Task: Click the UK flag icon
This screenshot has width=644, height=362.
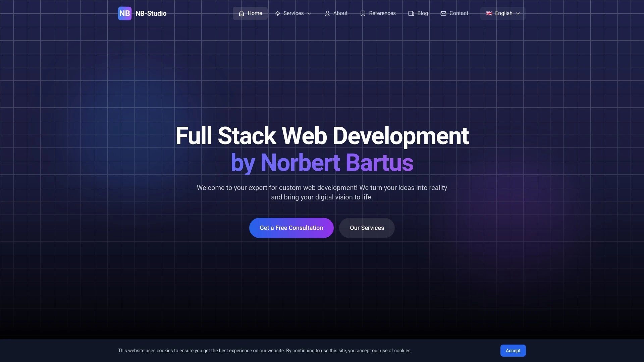Action: (489, 13)
